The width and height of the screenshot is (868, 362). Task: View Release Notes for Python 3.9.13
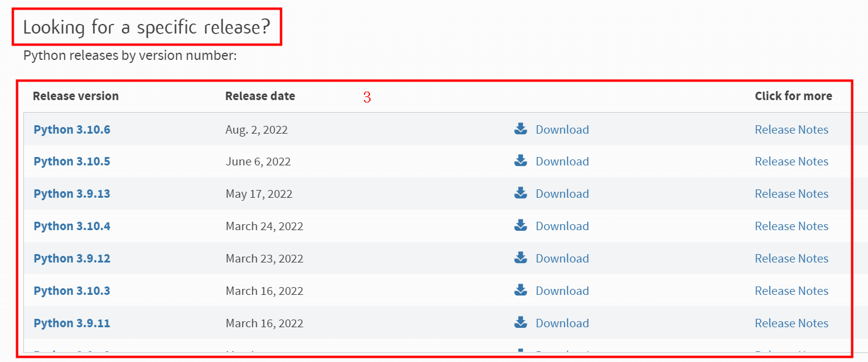(791, 194)
